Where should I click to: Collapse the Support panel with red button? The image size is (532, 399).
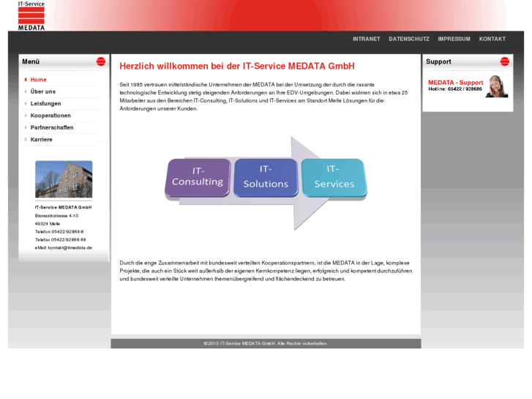504,61
